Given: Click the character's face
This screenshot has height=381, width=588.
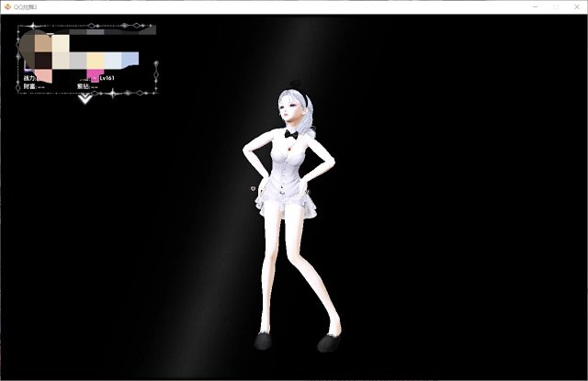Looking at the screenshot, I should pyautogui.click(x=288, y=115).
